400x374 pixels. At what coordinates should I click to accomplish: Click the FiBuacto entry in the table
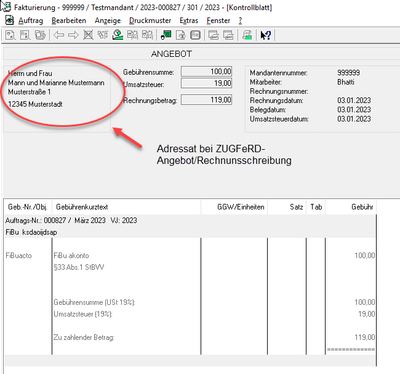point(19,256)
